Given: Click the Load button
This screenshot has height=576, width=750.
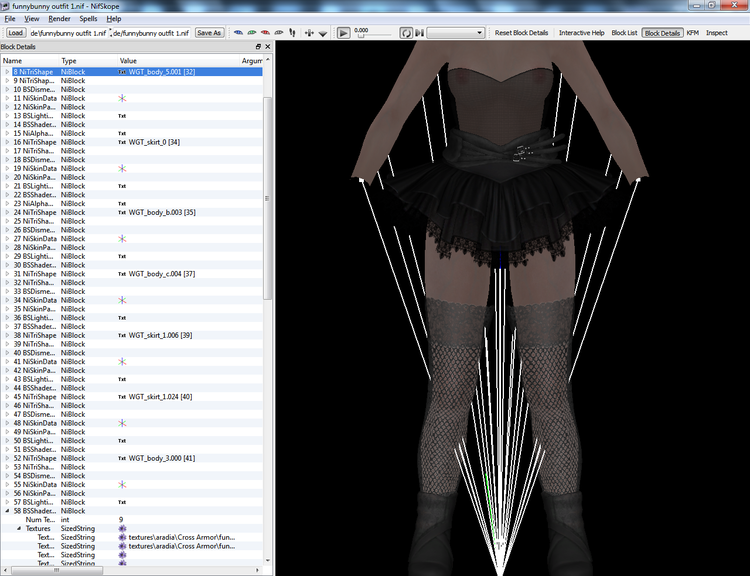Looking at the screenshot, I should [x=15, y=33].
